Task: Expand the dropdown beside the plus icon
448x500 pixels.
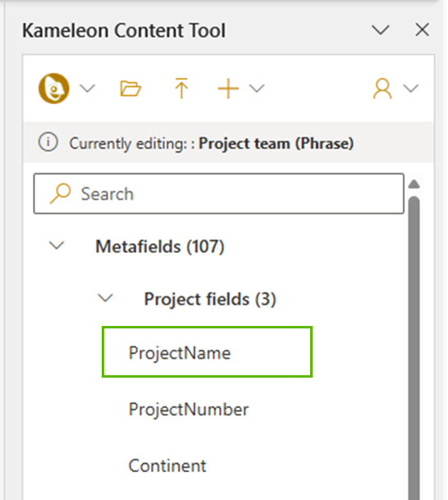Action: (x=257, y=89)
